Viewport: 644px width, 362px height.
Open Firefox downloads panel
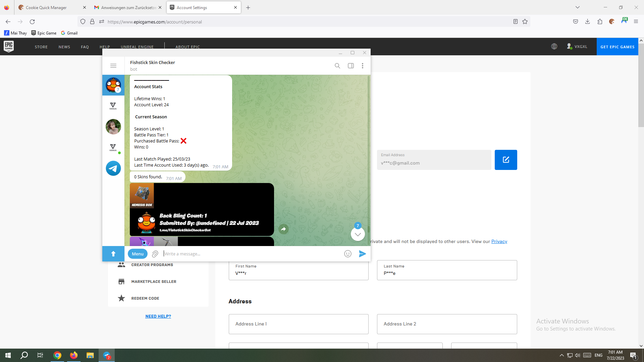tap(588, 22)
